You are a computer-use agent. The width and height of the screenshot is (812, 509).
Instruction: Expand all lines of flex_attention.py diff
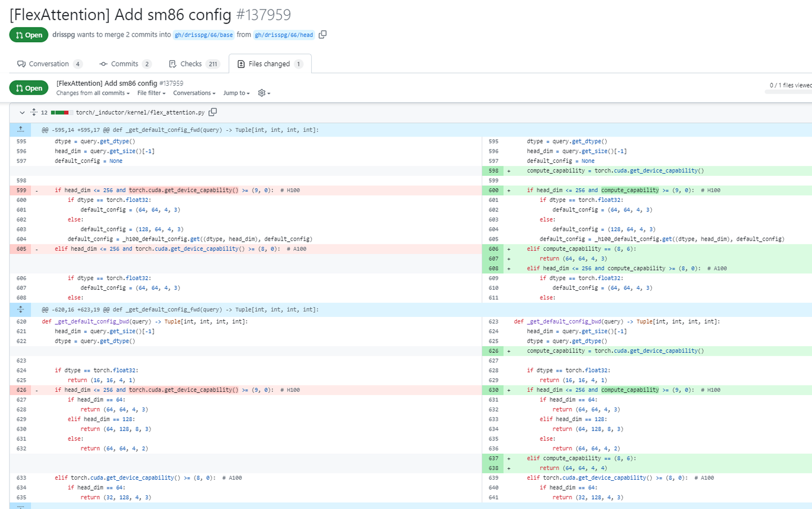[x=34, y=112]
